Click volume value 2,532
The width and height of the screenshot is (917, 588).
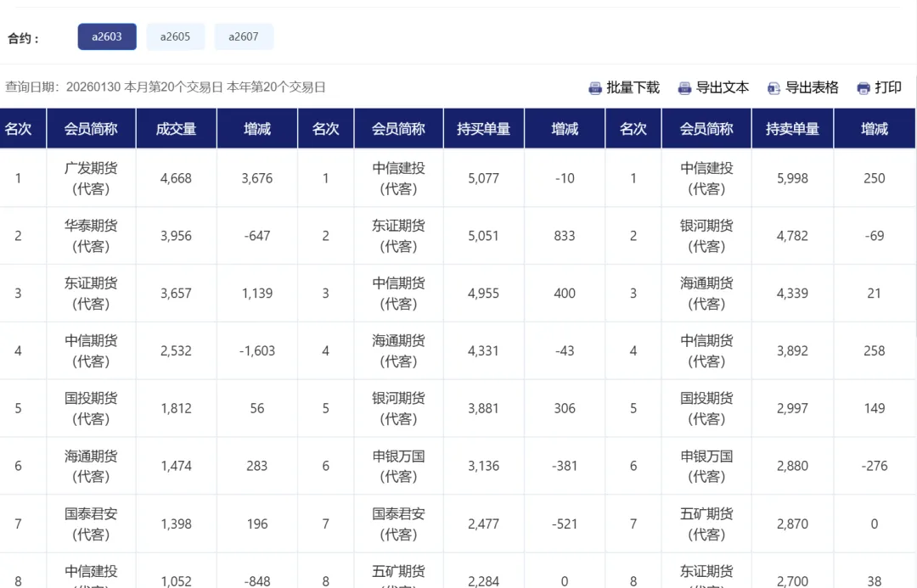click(x=176, y=350)
